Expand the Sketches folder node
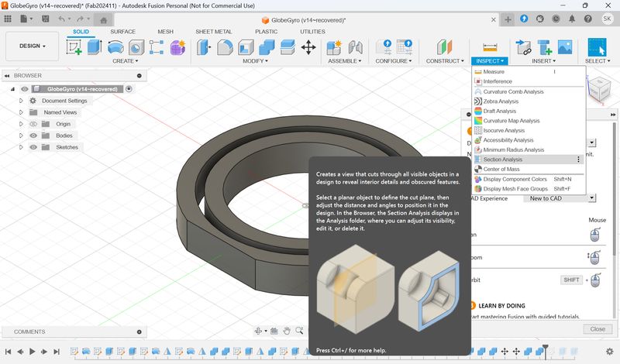The width and height of the screenshot is (620, 364). (21, 147)
